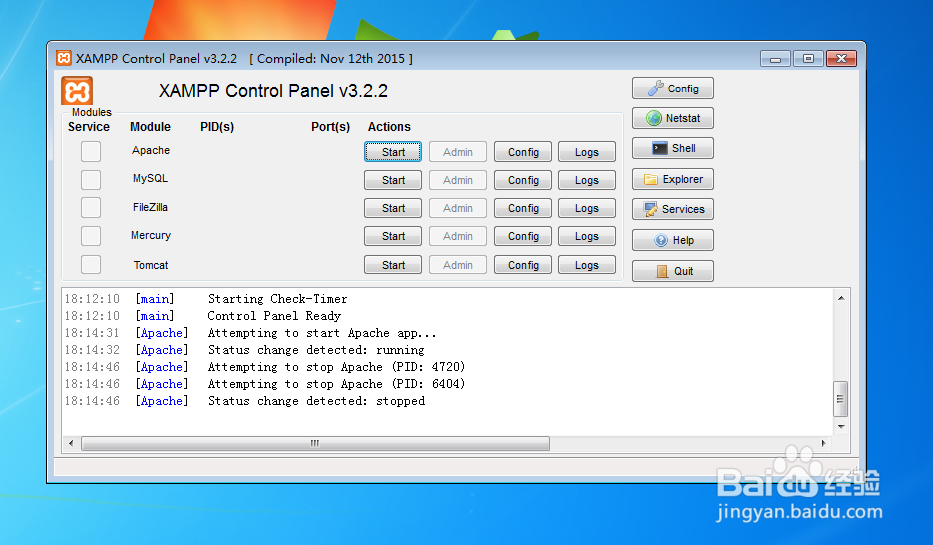933x545 pixels.
Task: Click the Apache Admin button
Action: tap(458, 152)
